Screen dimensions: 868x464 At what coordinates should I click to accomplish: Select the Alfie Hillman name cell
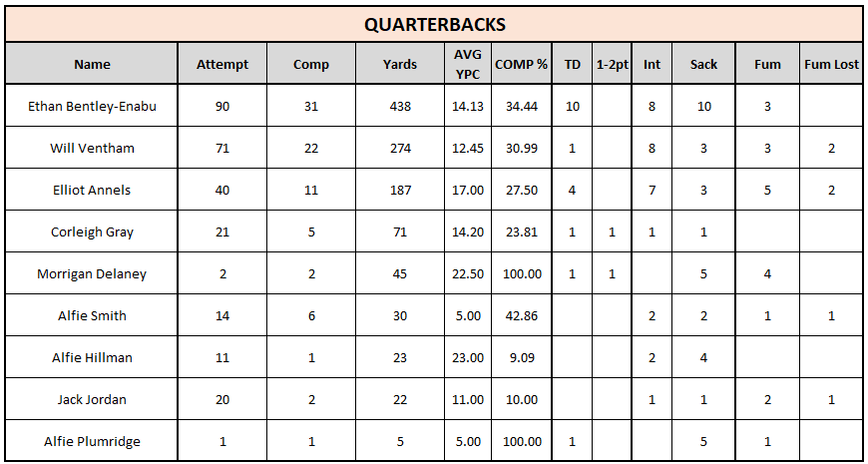pyautogui.click(x=92, y=358)
